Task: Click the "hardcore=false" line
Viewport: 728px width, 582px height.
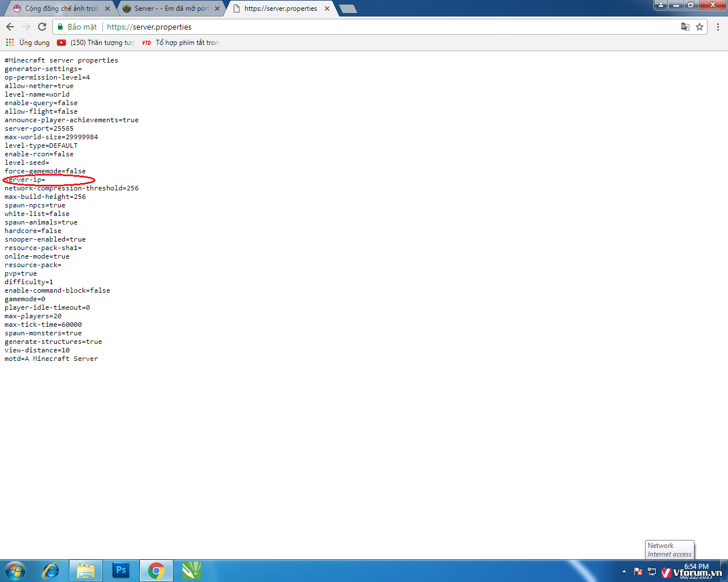Action: (x=33, y=231)
